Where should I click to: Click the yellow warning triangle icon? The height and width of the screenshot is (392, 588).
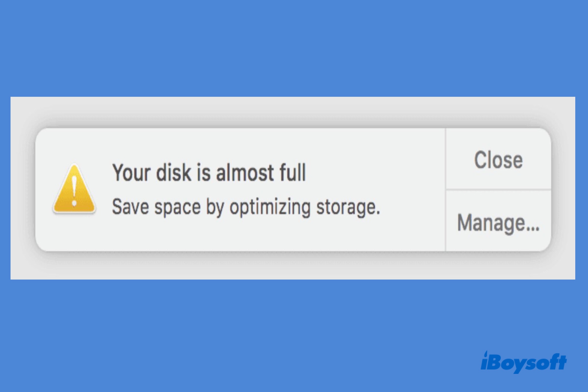[74, 190]
